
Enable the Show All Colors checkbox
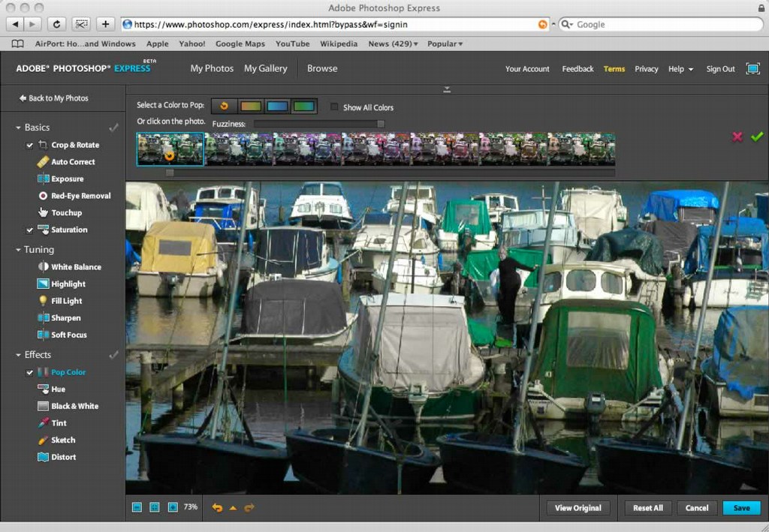[335, 107]
